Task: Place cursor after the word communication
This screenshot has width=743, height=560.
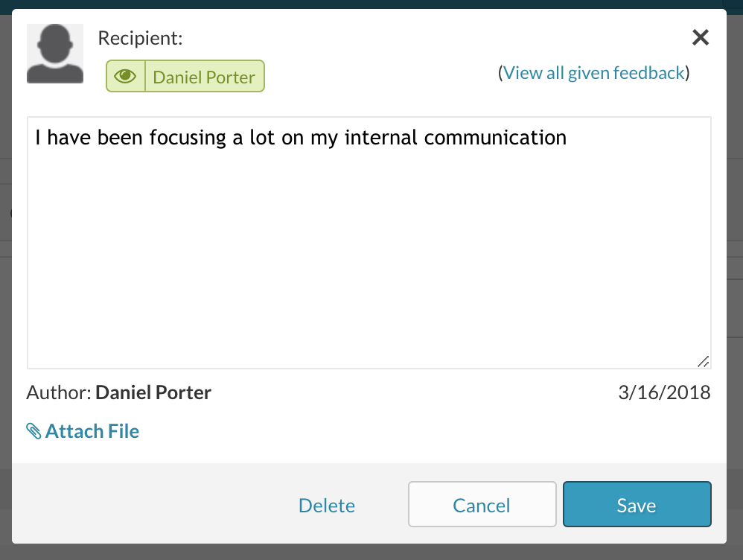Action: coord(568,138)
